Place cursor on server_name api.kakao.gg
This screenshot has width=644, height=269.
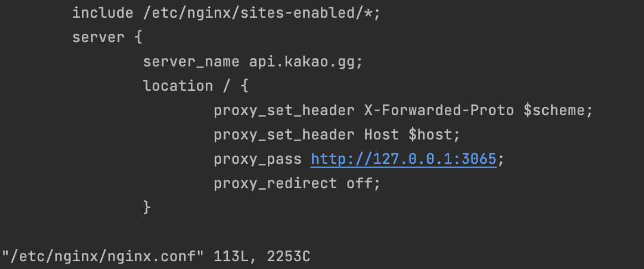pos(253,62)
